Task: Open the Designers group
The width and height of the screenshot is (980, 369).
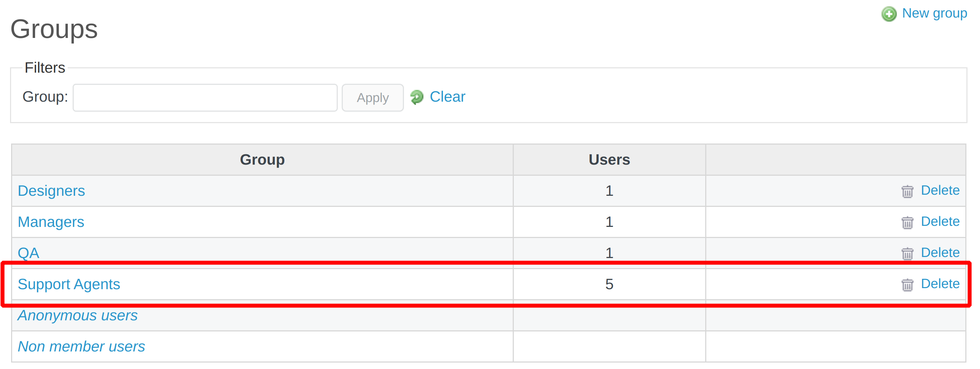Action: (52, 191)
